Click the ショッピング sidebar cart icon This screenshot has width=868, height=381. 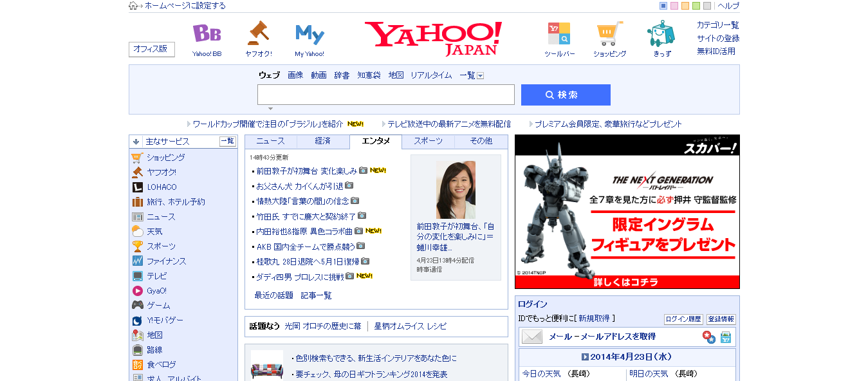click(x=137, y=158)
